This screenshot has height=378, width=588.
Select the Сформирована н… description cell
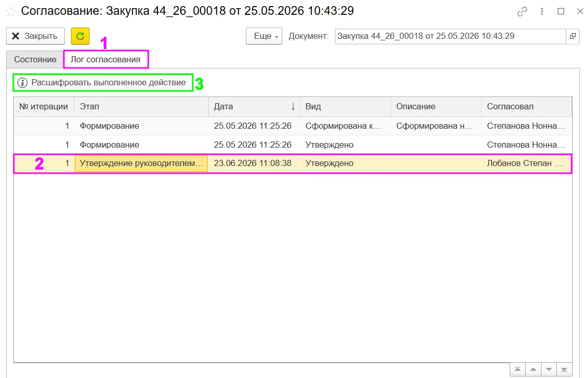436,126
